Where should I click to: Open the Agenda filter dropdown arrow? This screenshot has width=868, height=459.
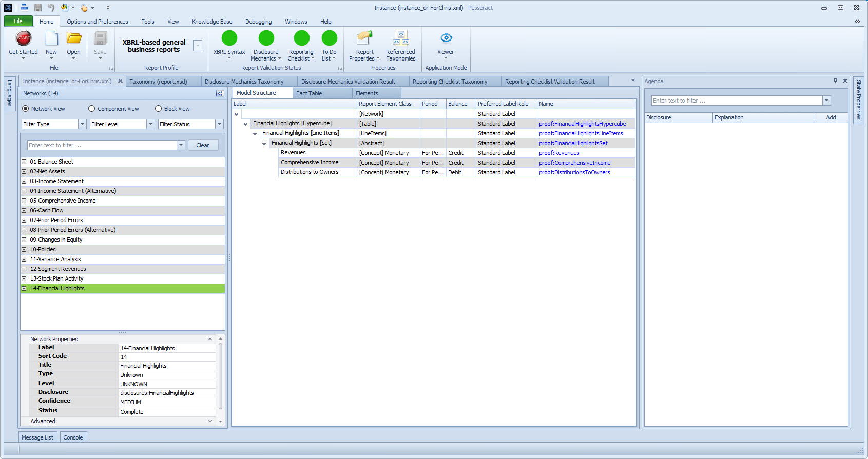[x=826, y=101]
